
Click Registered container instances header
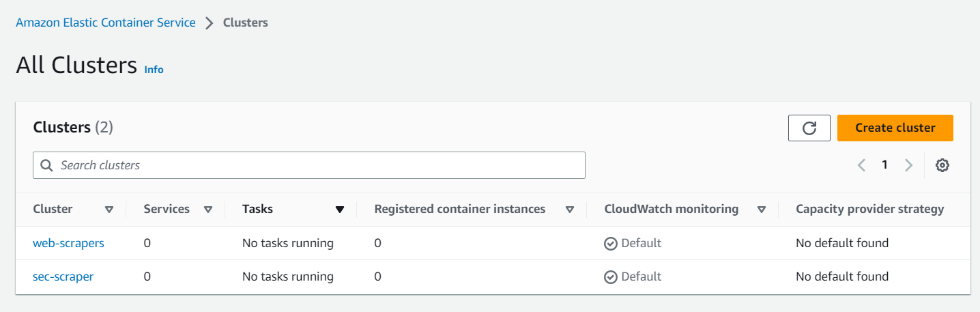tap(460, 209)
